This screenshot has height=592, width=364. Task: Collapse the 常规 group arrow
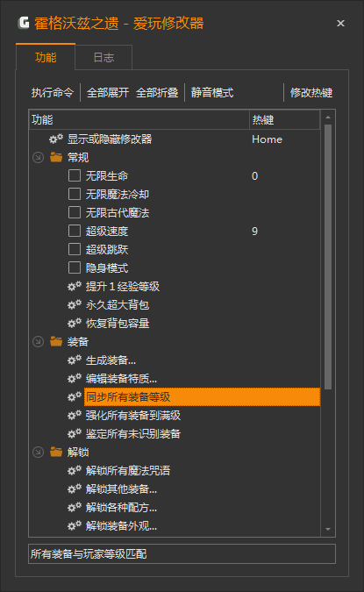pyautogui.click(x=38, y=158)
